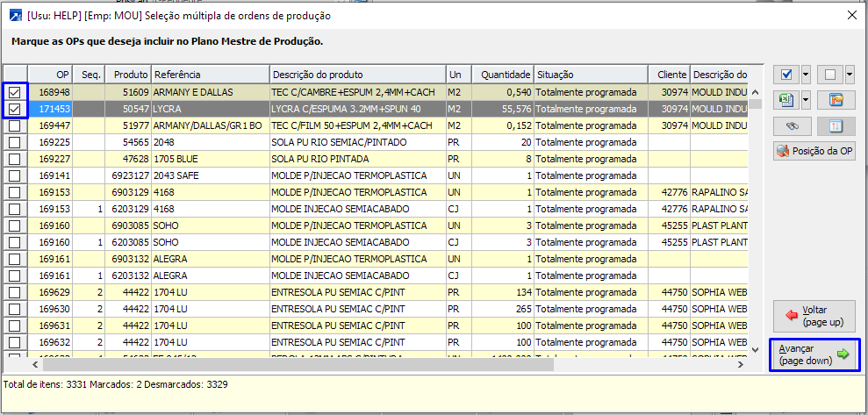Viewport: 868px width, 415px height.
Task: Click the grid layout configuration icon
Action: (836, 100)
